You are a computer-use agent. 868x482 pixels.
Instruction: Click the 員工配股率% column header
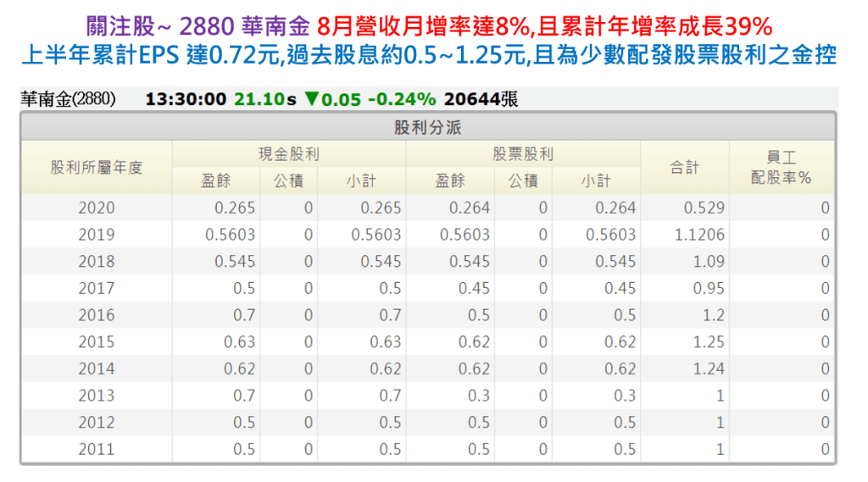[x=782, y=168]
